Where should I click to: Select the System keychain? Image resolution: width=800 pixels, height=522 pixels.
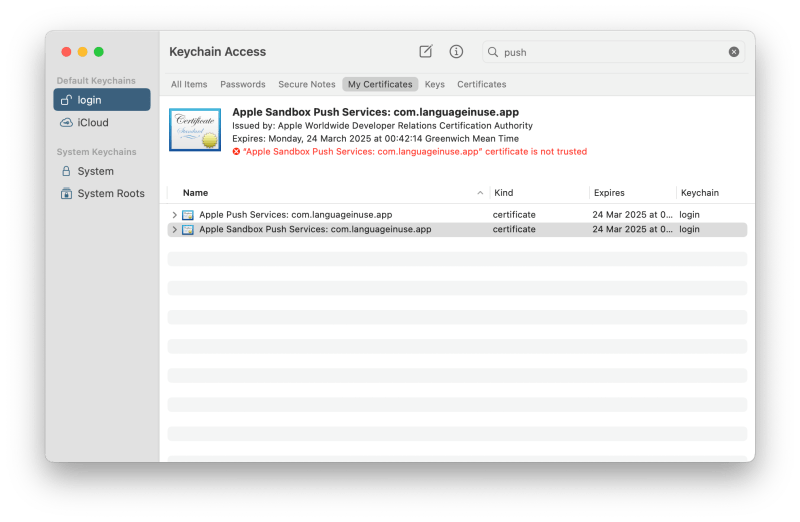[102, 171]
